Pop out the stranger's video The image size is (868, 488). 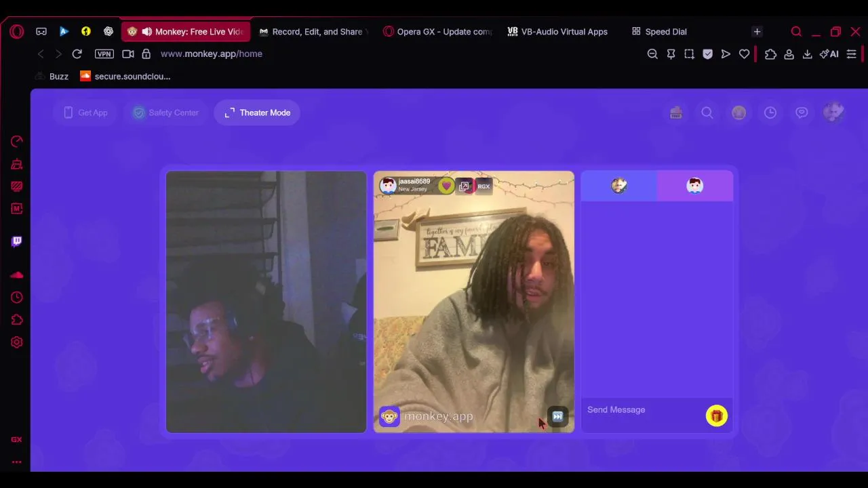click(465, 186)
